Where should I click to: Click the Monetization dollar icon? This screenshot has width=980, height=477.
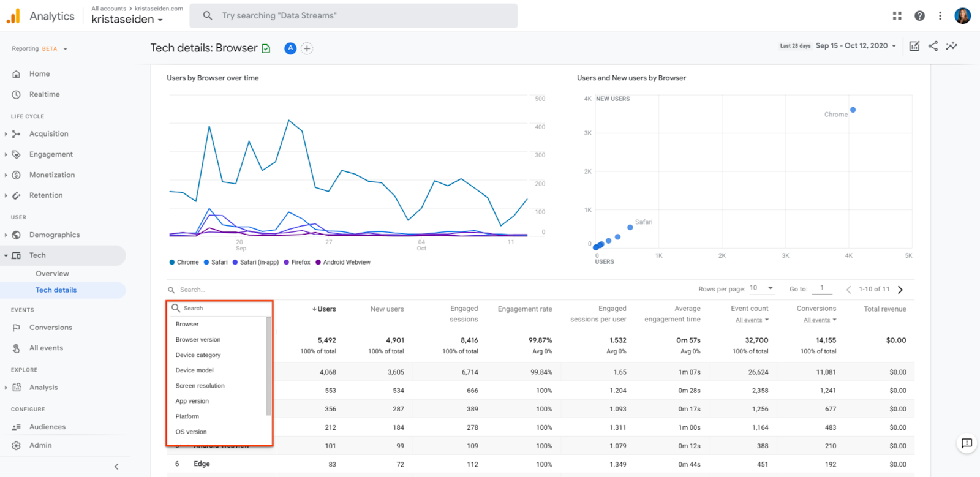pyautogui.click(x=17, y=175)
